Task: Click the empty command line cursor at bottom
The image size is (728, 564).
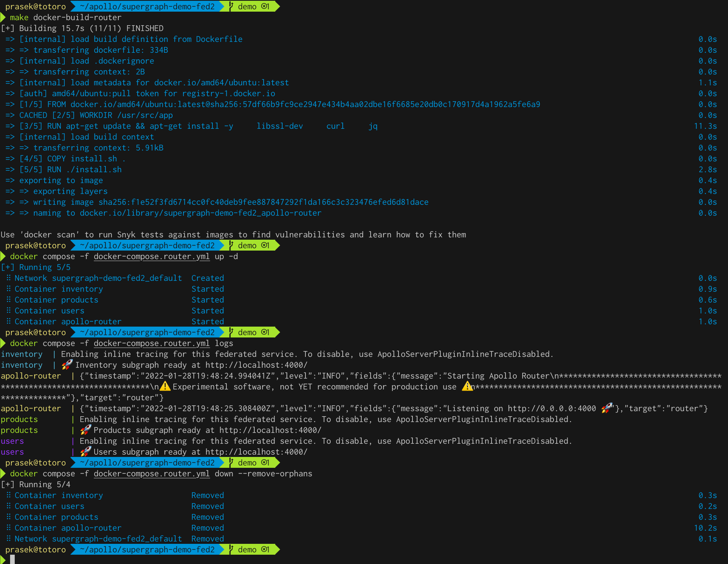Action: coord(12,559)
